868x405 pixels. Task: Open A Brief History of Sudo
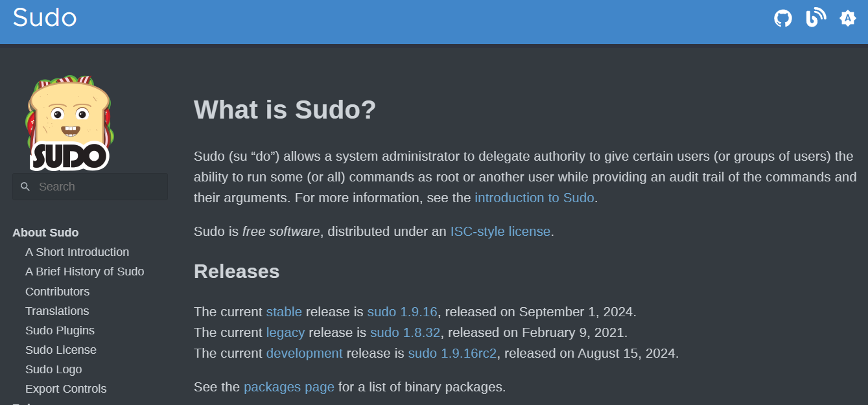coord(85,272)
